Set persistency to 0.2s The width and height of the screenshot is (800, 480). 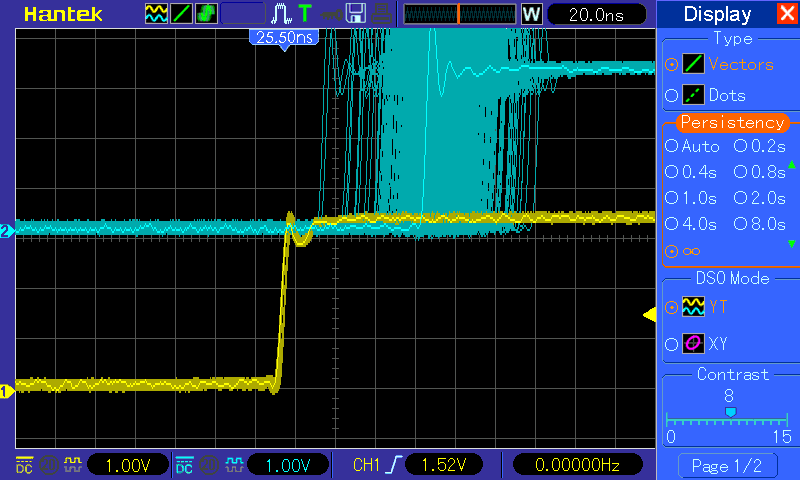point(740,146)
